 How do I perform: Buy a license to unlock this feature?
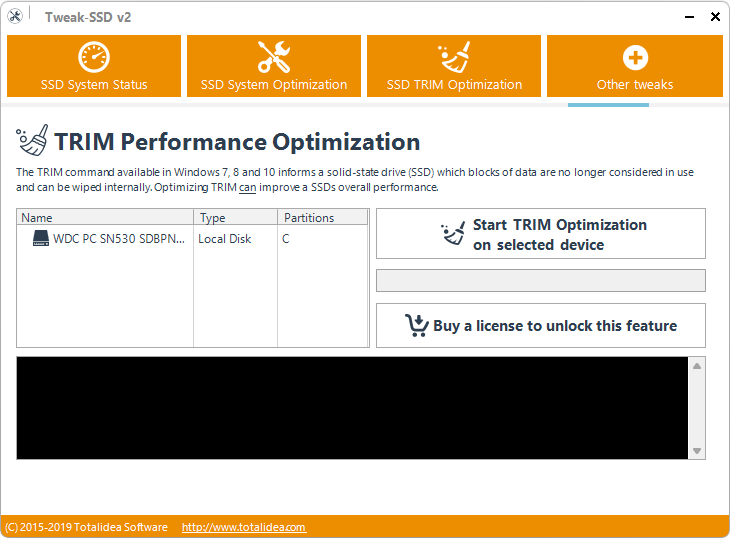pos(541,325)
